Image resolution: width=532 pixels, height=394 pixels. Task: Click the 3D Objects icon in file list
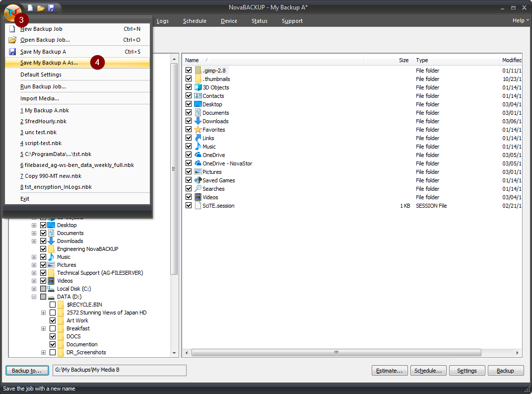click(x=198, y=87)
